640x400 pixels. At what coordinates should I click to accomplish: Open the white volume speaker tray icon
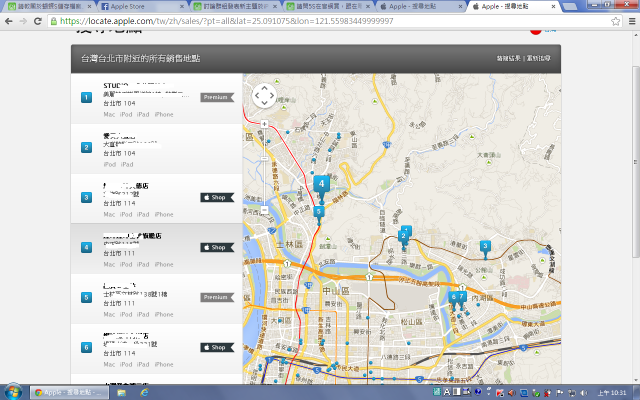584,393
